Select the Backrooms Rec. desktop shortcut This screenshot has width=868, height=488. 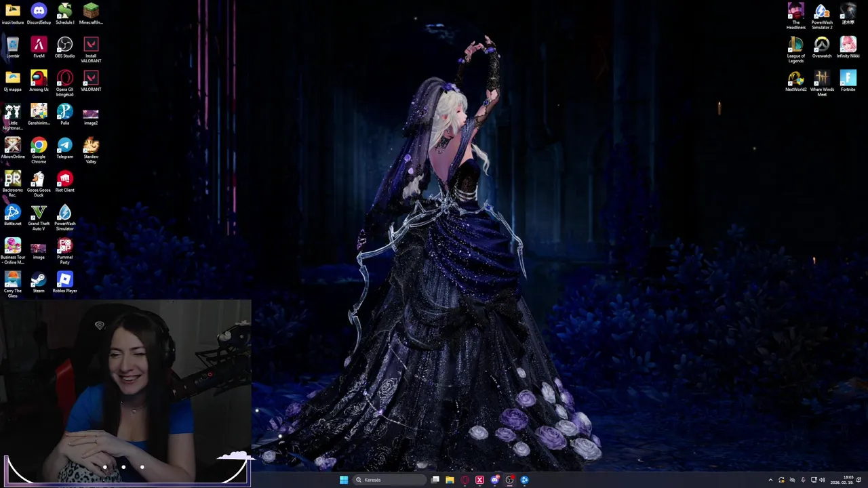[12, 184]
